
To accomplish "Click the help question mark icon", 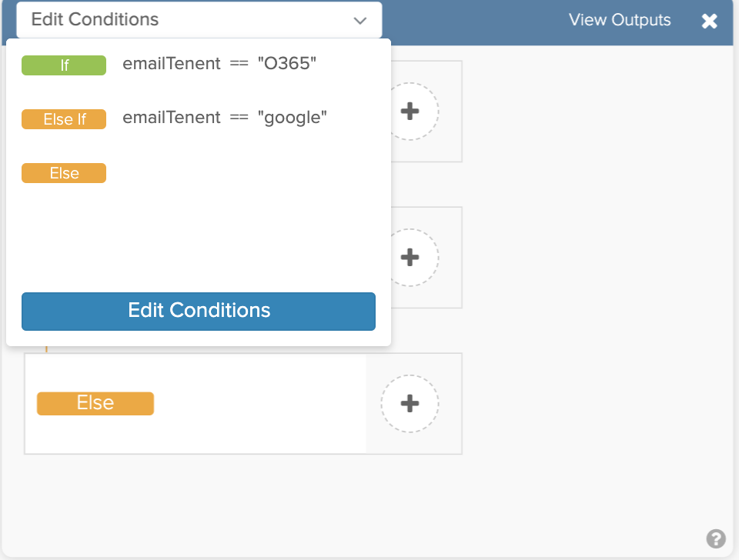I will (x=716, y=538).
